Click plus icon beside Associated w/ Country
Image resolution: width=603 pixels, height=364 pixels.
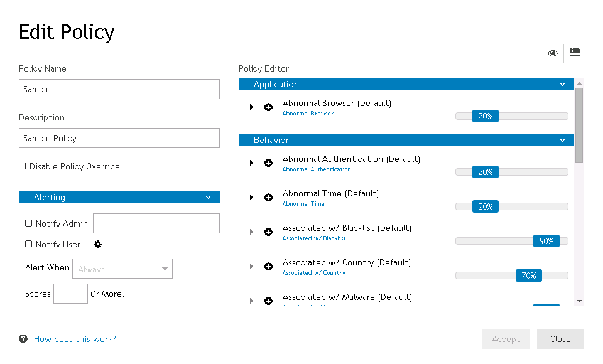pyautogui.click(x=269, y=267)
